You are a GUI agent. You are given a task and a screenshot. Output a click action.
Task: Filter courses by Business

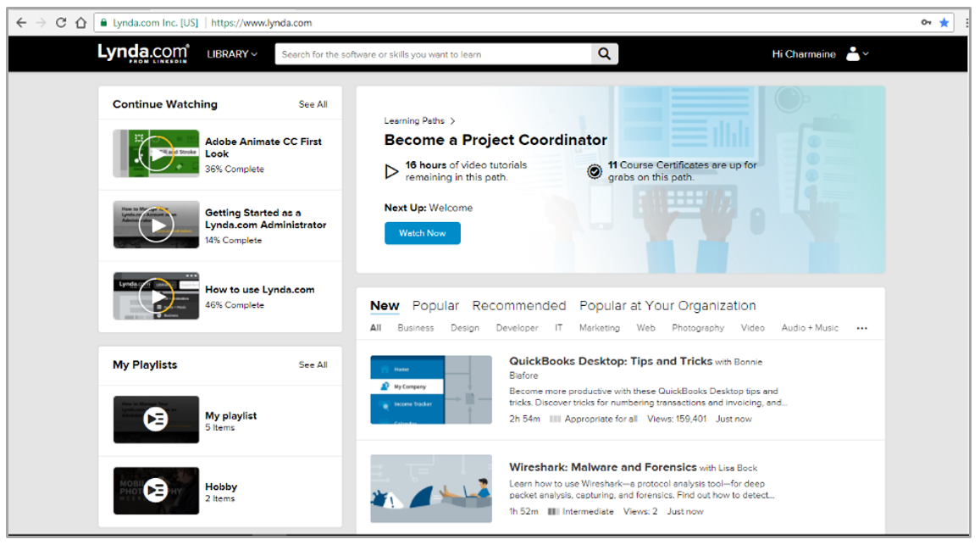click(416, 328)
